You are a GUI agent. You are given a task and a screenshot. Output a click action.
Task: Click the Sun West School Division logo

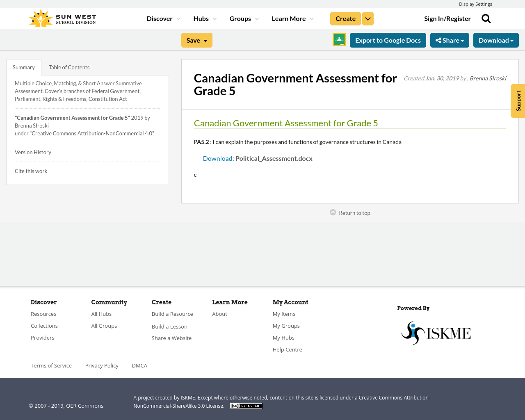click(x=62, y=17)
